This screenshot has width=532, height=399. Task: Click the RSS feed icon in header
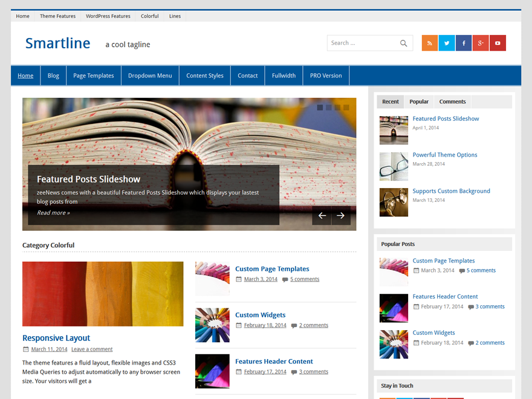click(x=430, y=43)
